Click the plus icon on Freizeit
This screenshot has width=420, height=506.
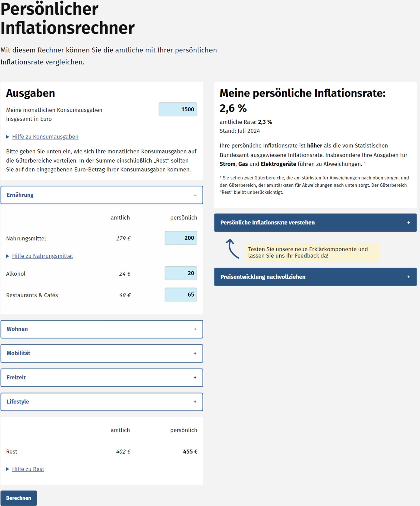point(195,377)
